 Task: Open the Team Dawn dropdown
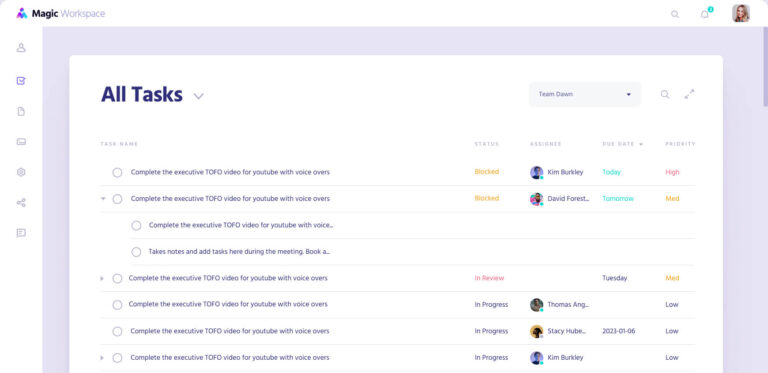585,94
